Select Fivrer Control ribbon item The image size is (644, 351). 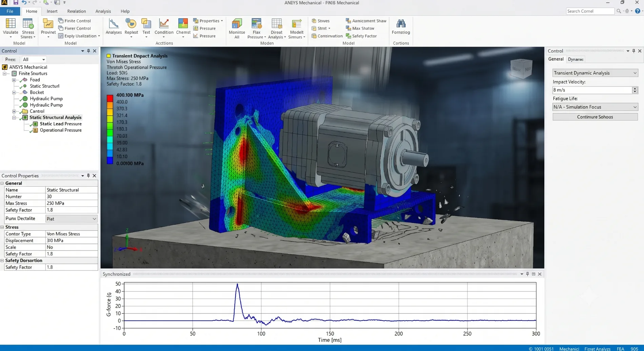75,28
